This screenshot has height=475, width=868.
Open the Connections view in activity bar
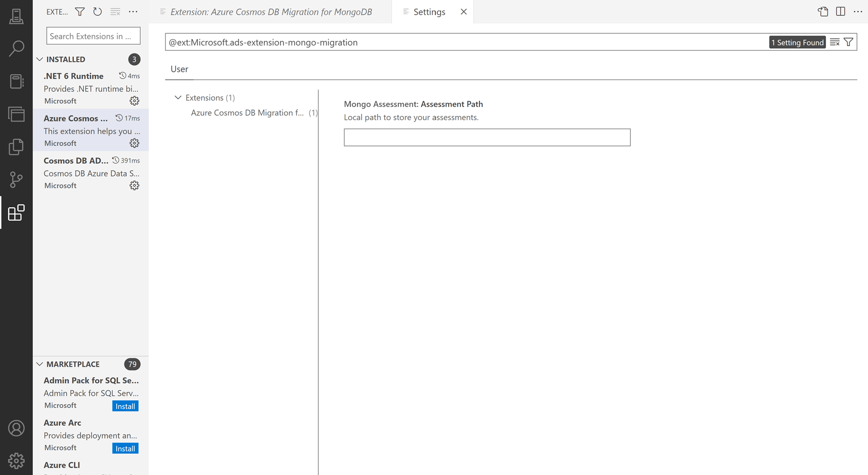tap(16, 16)
